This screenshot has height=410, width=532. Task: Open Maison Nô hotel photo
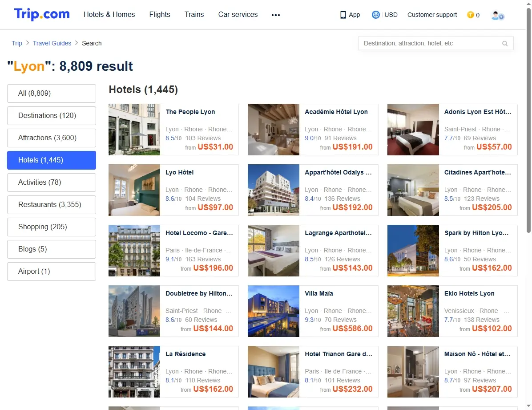click(x=413, y=372)
